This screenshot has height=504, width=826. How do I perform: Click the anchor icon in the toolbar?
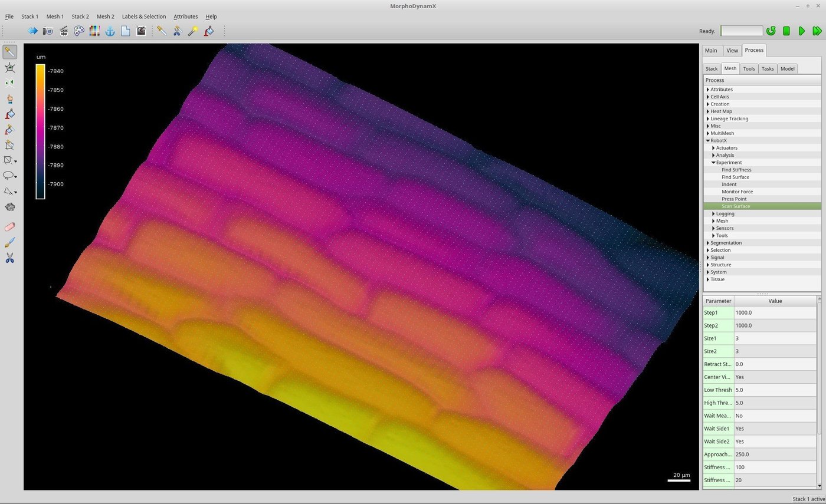coord(110,31)
